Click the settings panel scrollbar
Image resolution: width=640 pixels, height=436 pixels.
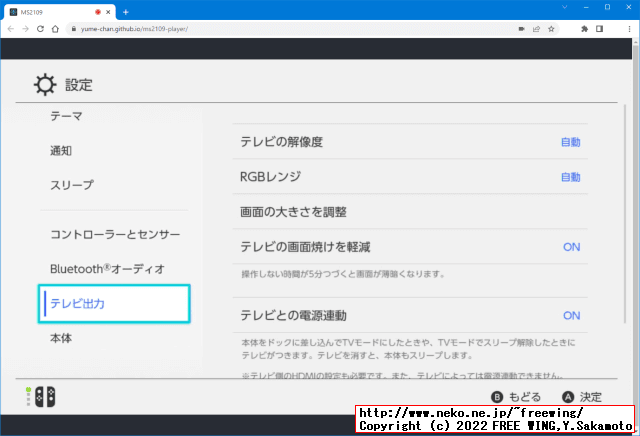[x=625, y=214]
